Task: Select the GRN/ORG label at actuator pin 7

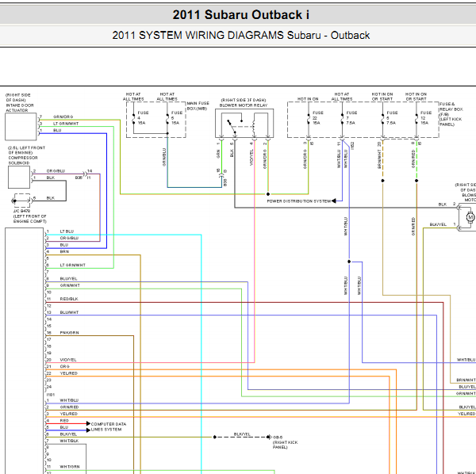Action: coord(63,117)
